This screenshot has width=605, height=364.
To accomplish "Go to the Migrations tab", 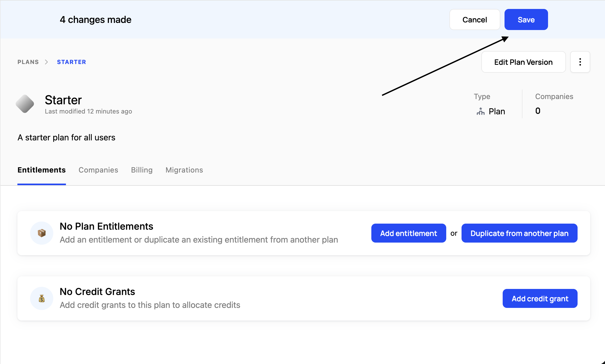I will pos(184,170).
